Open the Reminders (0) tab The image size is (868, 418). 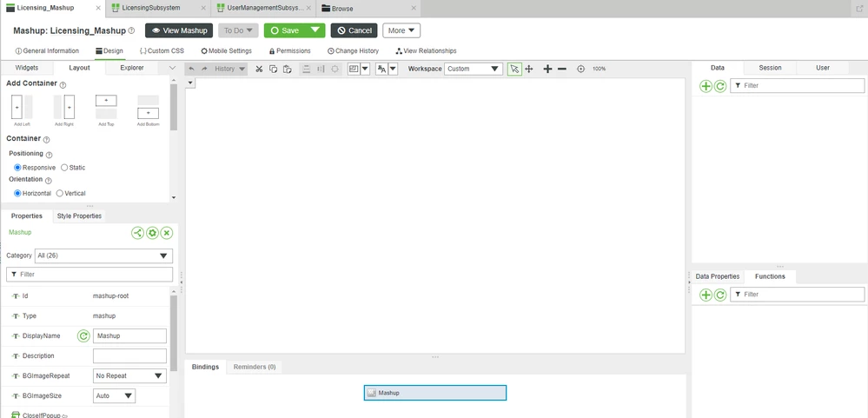click(255, 367)
